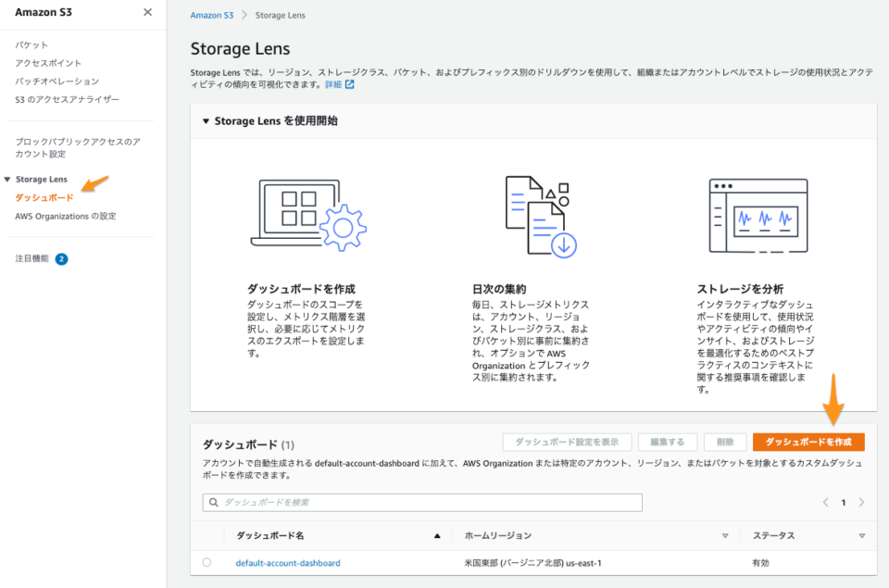The image size is (889, 588).
Task: Go to previous page of dashboards
Action: (825, 503)
